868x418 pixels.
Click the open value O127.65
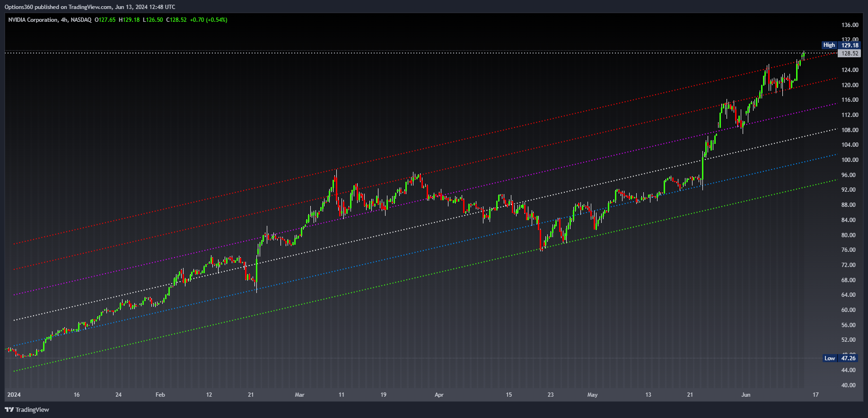pyautogui.click(x=105, y=20)
